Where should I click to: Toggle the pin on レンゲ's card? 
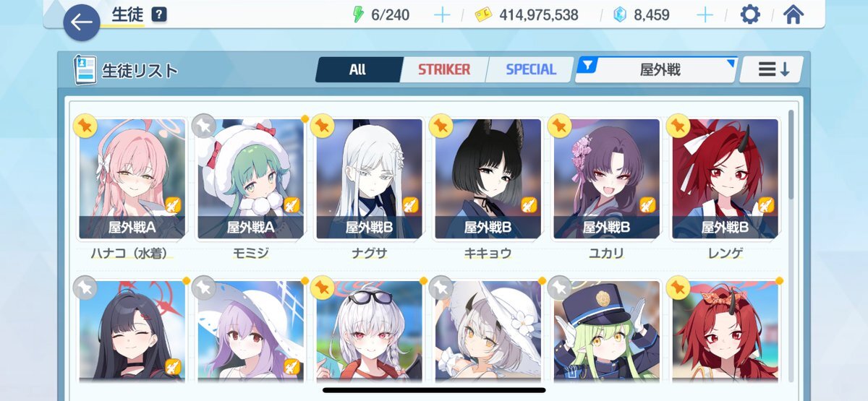point(678,126)
